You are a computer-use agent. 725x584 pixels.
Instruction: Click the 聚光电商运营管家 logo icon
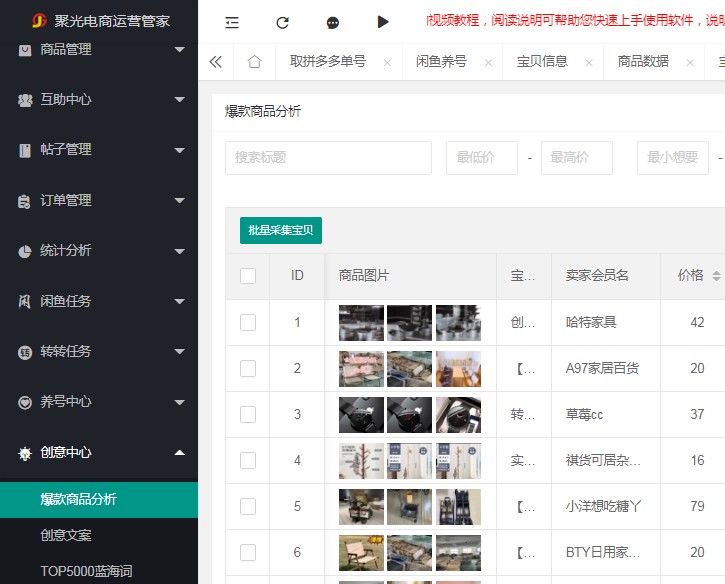(39, 21)
